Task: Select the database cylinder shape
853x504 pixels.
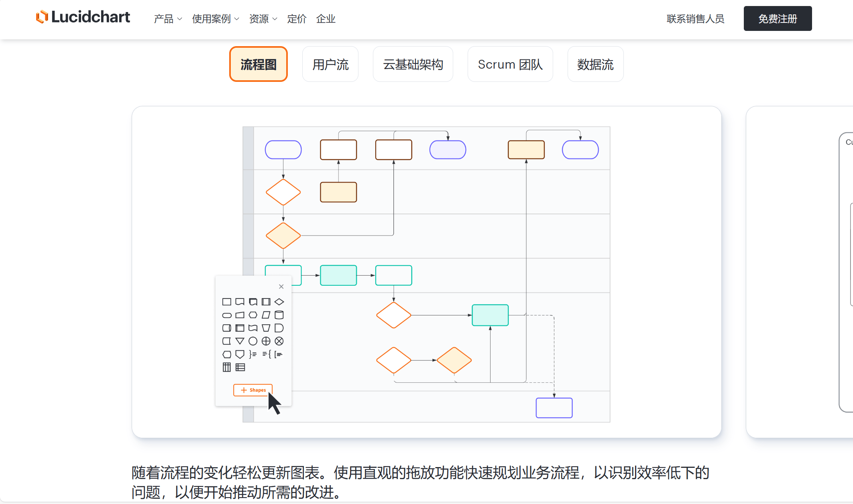Action: [x=279, y=315]
